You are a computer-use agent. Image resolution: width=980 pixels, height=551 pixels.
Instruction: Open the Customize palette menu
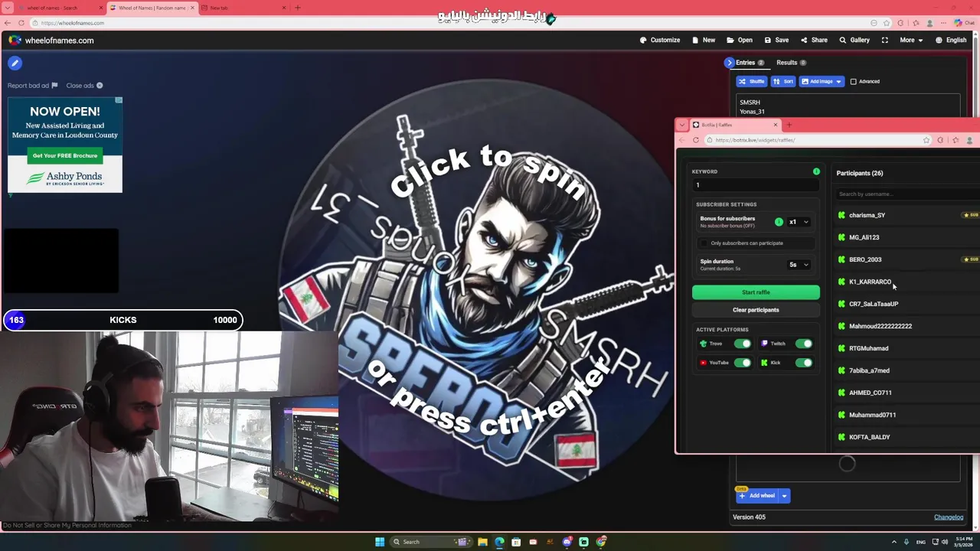659,40
